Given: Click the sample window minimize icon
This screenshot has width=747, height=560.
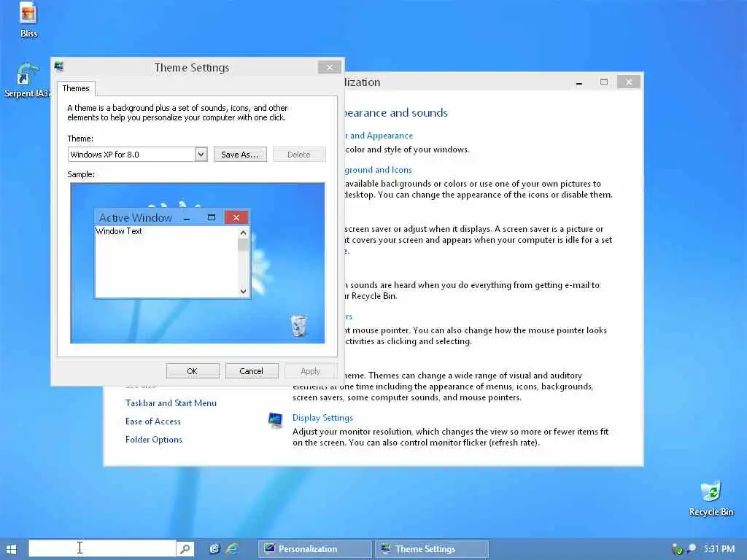Looking at the screenshot, I should tap(187, 219).
